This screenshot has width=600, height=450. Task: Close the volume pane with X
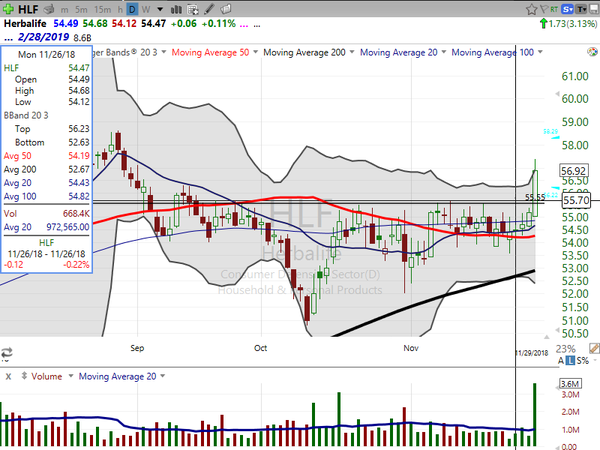tap(8, 377)
